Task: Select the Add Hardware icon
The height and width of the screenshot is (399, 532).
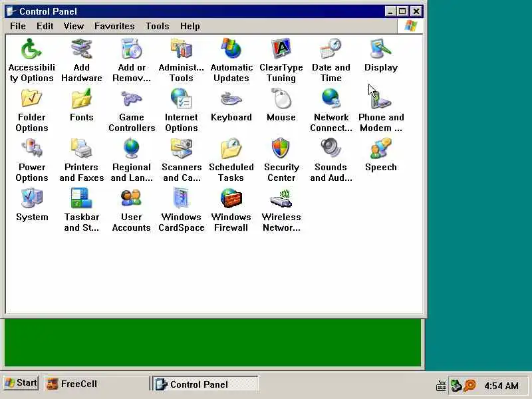Action: point(81,49)
